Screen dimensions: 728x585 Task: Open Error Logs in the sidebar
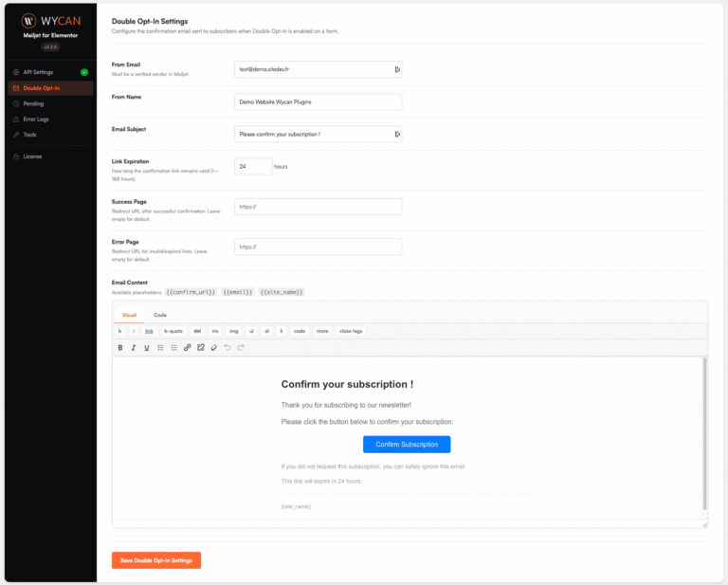(x=50, y=119)
